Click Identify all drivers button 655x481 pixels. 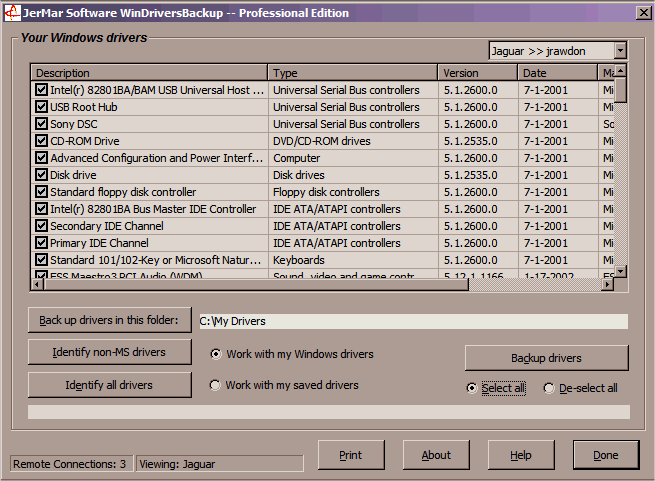click(x=109, y=385)
